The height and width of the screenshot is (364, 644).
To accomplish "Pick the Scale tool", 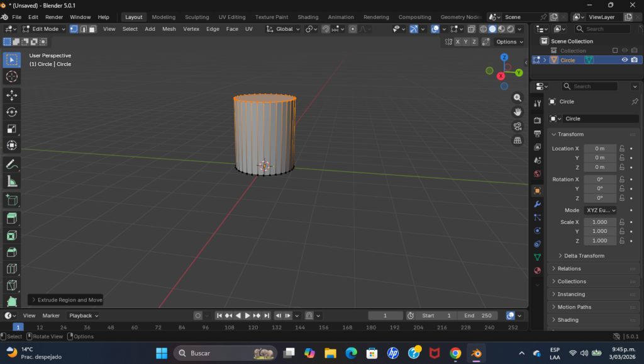I will [x=11, y=129].
